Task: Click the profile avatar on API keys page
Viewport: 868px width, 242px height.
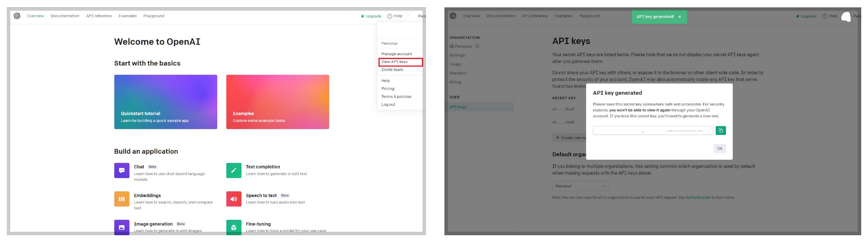Action: coord(846,17)
